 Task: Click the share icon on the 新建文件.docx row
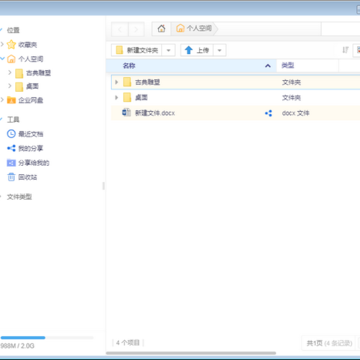(268, 113)
